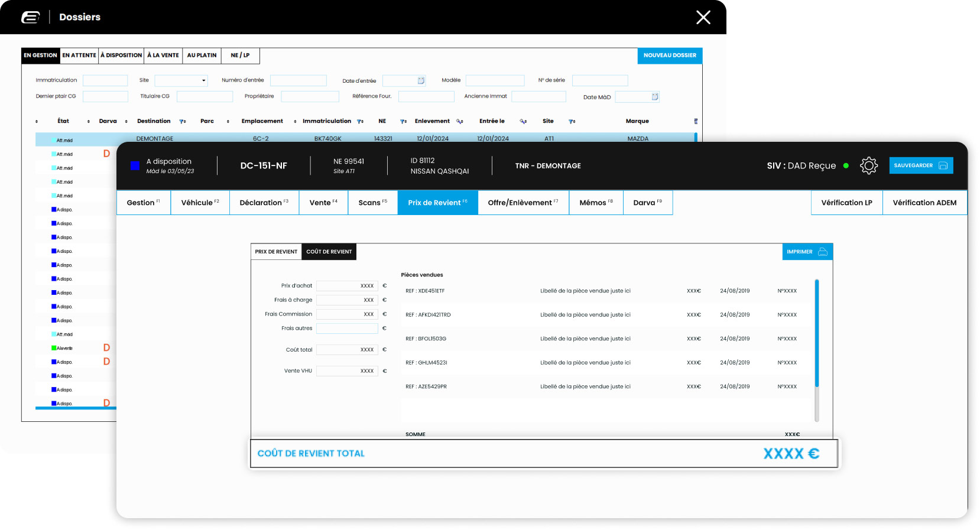This screenshot has height=530, width=980.
Task: Click the printer icon in Imprimer button
Action: click(822, 252)
